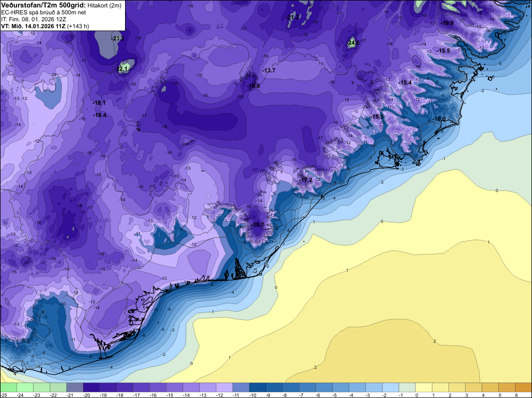Click the title text "Veðurstofan/T2m 500grid:"
The height and width of the screenshot is (398, 532).
44,5
